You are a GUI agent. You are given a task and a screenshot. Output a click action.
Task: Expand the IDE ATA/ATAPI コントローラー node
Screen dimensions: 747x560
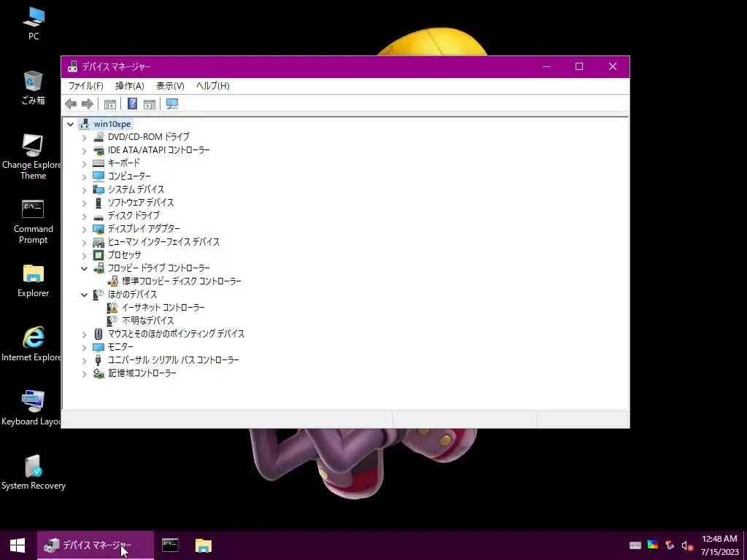click(x=85, y=150)
